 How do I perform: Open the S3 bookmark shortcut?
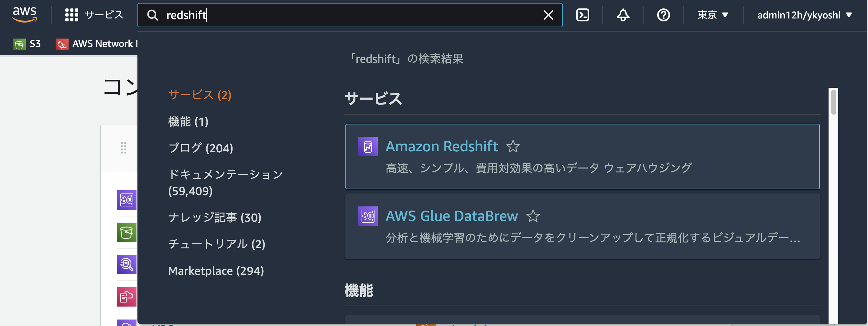pos(27,44)
